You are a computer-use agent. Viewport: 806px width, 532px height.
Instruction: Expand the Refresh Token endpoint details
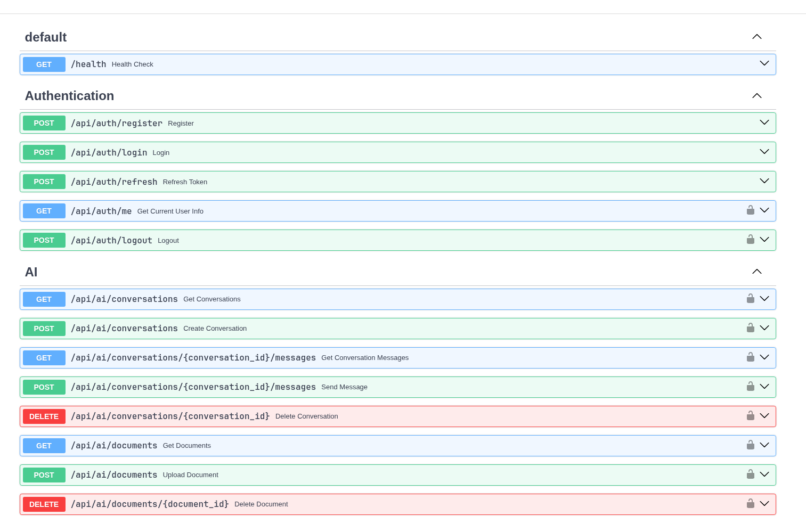pos(764,181)
